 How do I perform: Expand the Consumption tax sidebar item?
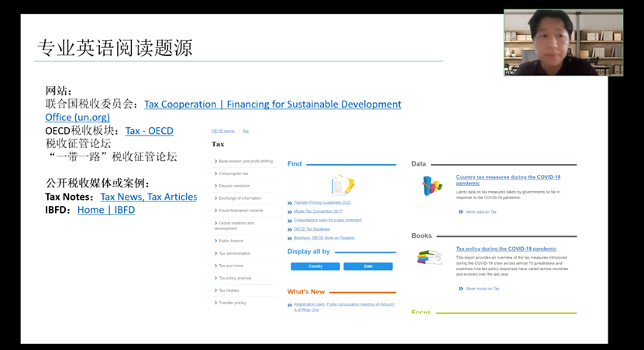pos(233,173)
